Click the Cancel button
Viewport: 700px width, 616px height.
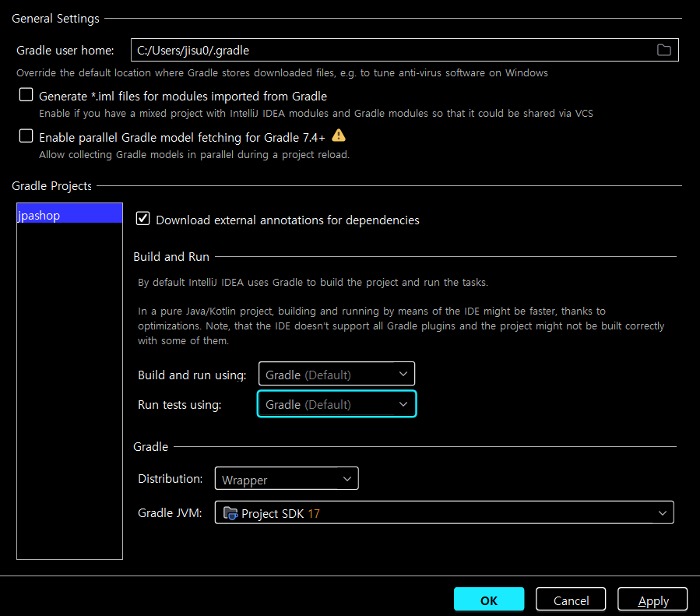pyautogui.click(x=571, y=599)
